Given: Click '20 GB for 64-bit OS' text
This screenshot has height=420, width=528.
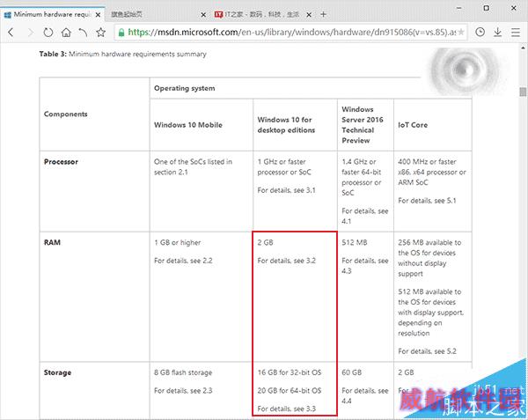Looking at the screenshot, I should coord(290,391).
